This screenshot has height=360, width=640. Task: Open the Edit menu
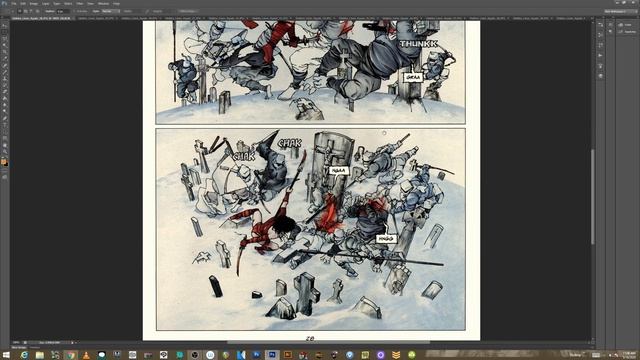click(23, 4)
